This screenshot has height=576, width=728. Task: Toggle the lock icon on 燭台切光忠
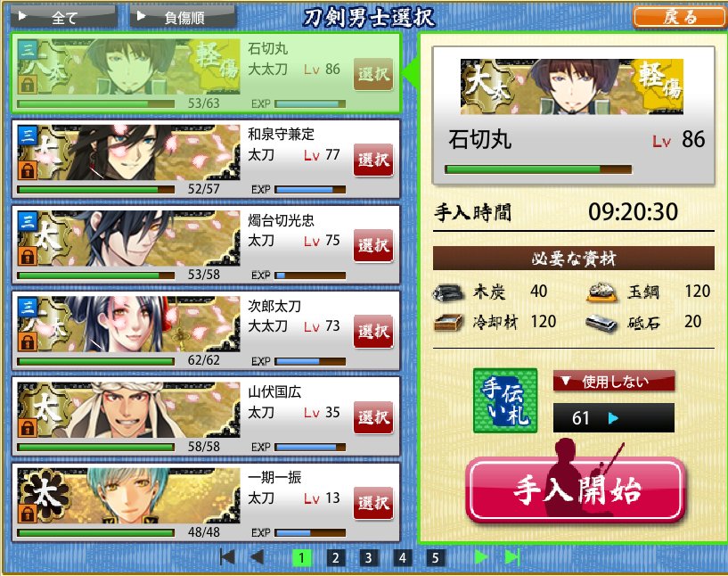pyautogui.click(x=28, y=256)
